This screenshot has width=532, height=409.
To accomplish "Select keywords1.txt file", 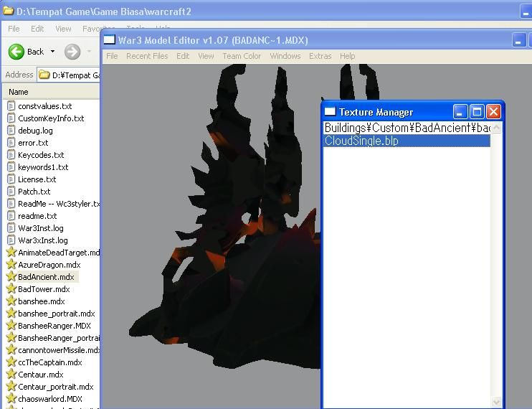I will 43,167.
